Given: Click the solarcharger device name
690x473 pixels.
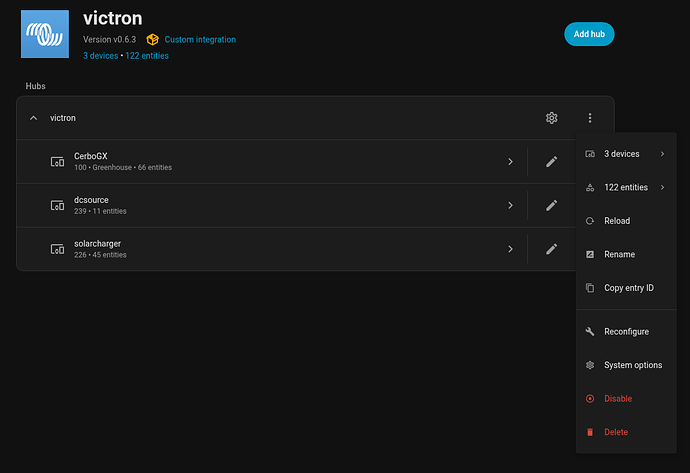Looking at the screenshot, I should point(97,244).
